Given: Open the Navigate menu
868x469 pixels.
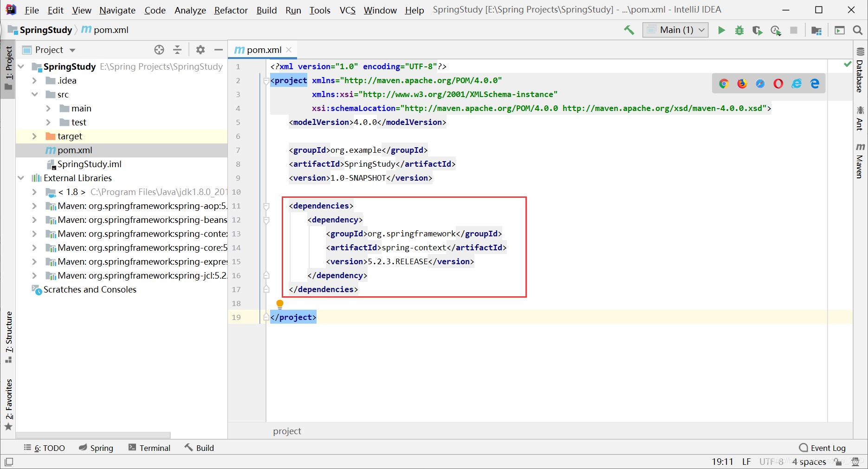Looking at the screenshot, I should (x=117, y=10).
